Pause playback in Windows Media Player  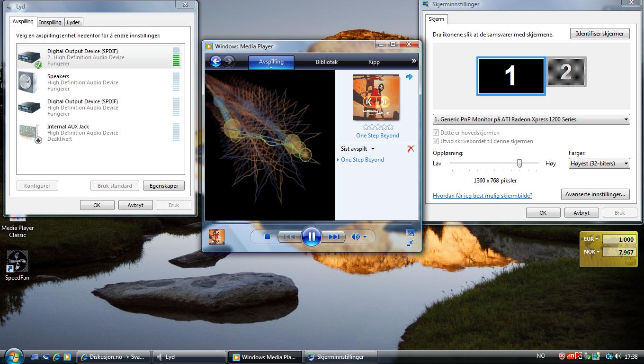(x=311, y=236)
